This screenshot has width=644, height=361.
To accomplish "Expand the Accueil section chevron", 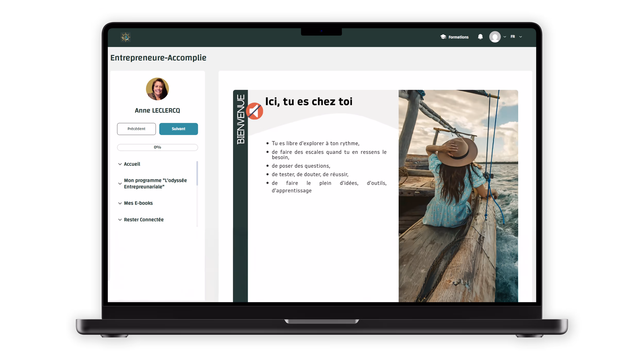I will tap(120, 164).
